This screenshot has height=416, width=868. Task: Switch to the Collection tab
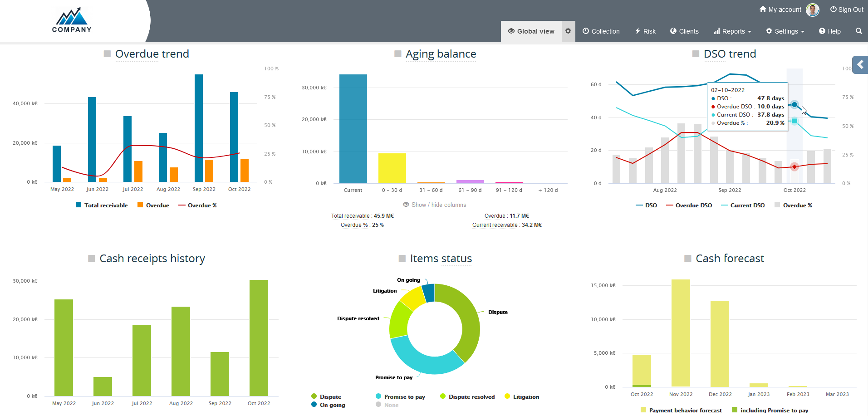[x=601, y=31]
